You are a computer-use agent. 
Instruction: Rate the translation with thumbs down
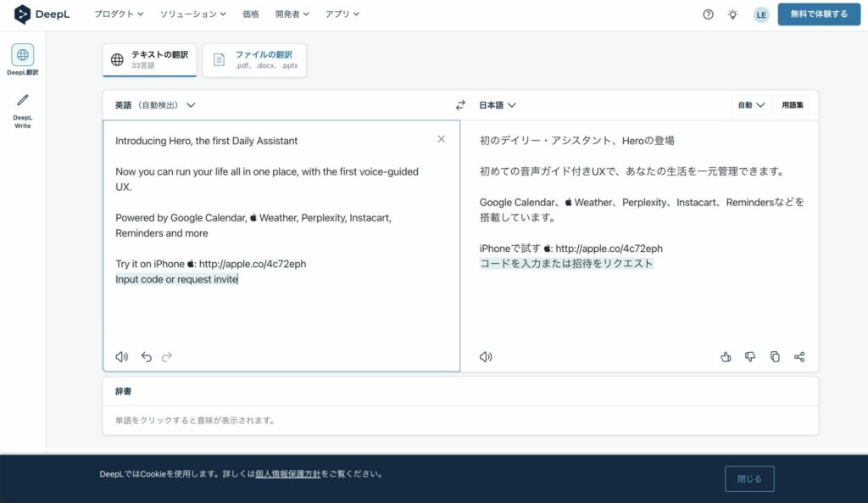coord(750,356)
